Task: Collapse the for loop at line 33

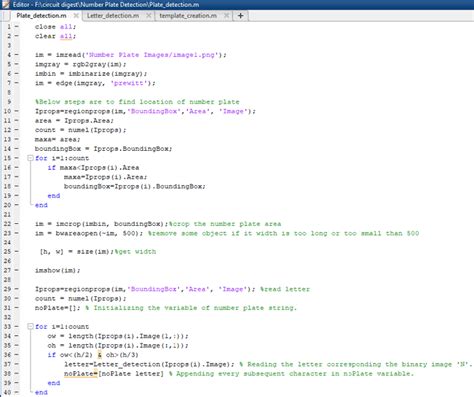Action: (30, 326)
